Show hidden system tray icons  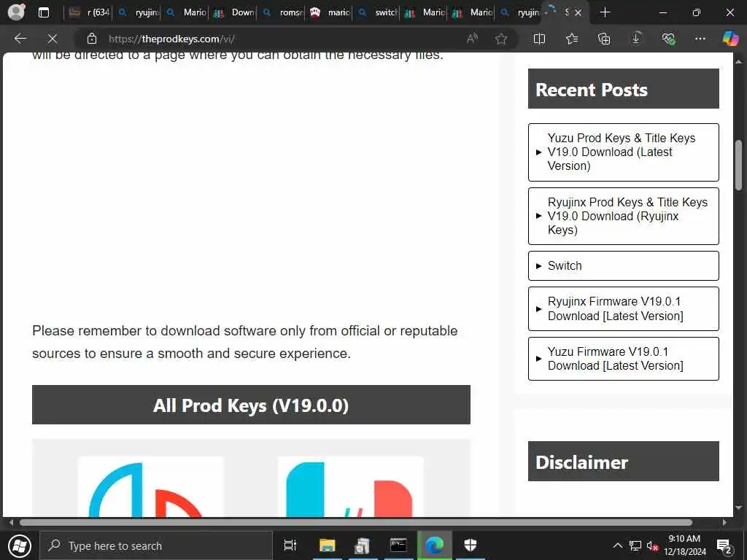pos(617,545)
